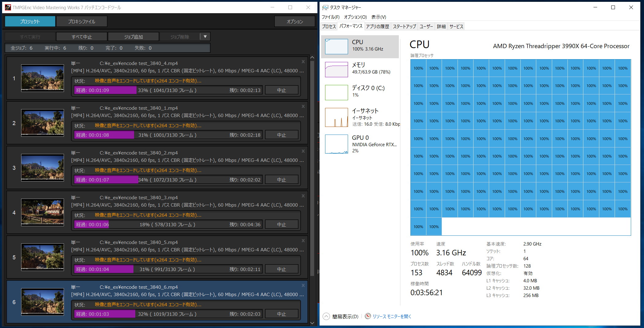644x328 pixels.
Task: Abort job 2 encode test_3840_1.mp4 with 中止
Action: coord(282,135)
